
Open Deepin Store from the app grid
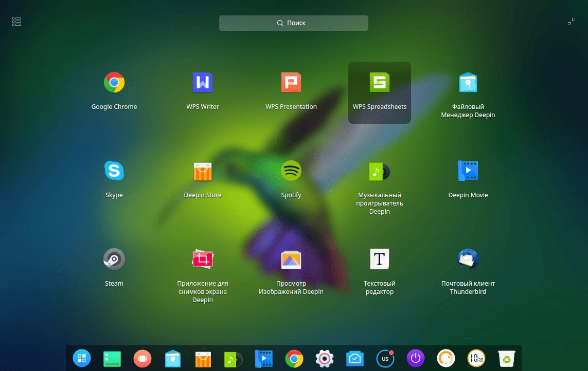point(203,171)
